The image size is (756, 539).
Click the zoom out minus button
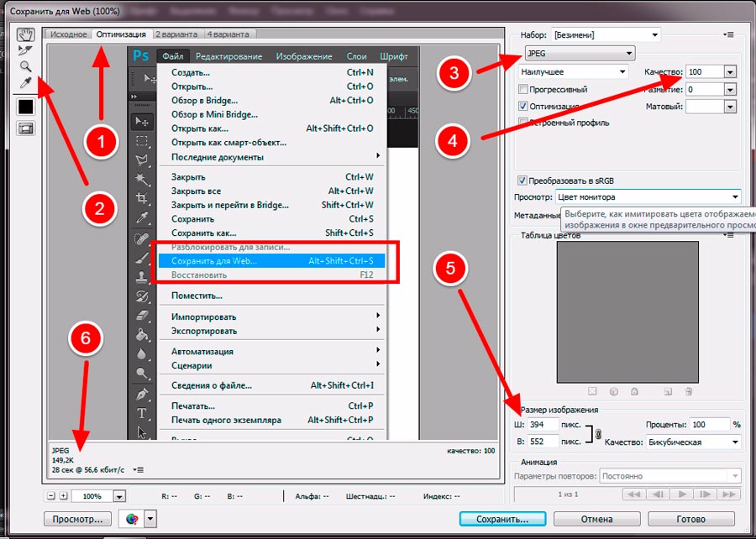pyautogui.click(x=51, y=495)
